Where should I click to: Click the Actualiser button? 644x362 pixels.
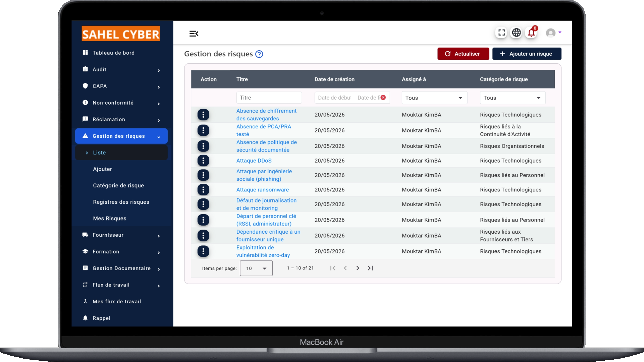point(463,54)
